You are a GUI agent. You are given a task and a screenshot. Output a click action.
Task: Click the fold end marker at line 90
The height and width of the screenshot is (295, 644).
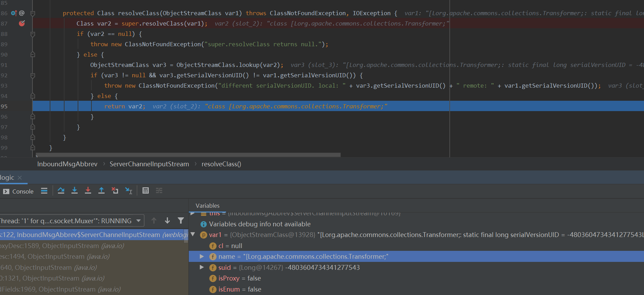coord(33,55)
